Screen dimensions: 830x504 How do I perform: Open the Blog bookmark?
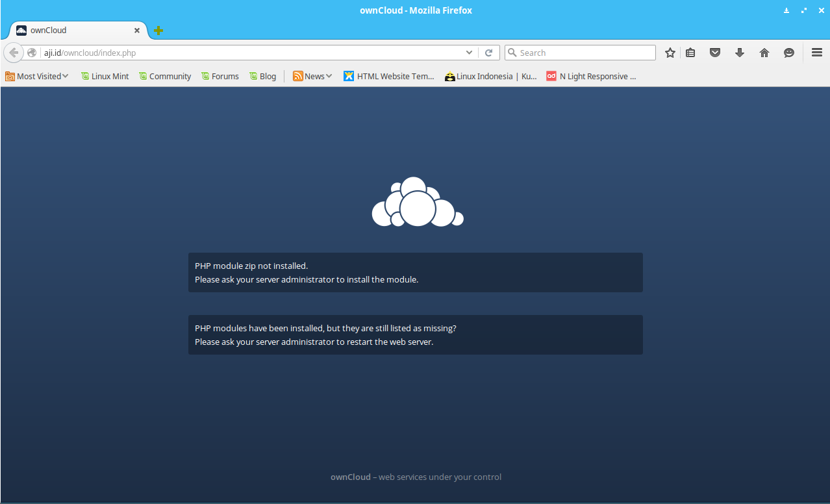point(263,76)
